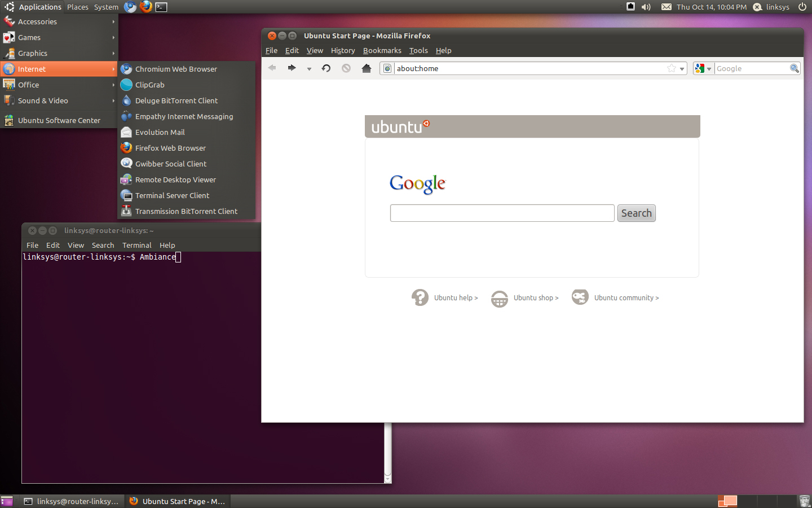The image size is (812, 508).
Task: Click the search magnifier in Firefox search box
Action: tap(795, 68)
